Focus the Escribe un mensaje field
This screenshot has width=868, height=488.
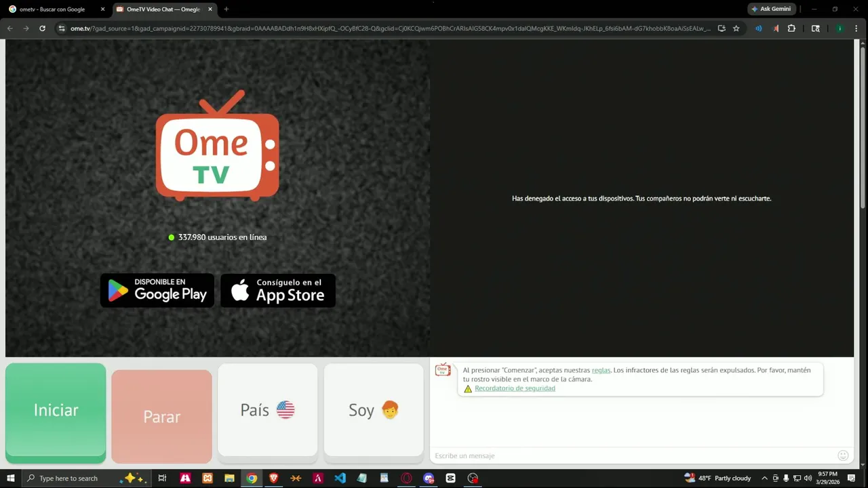634,455
